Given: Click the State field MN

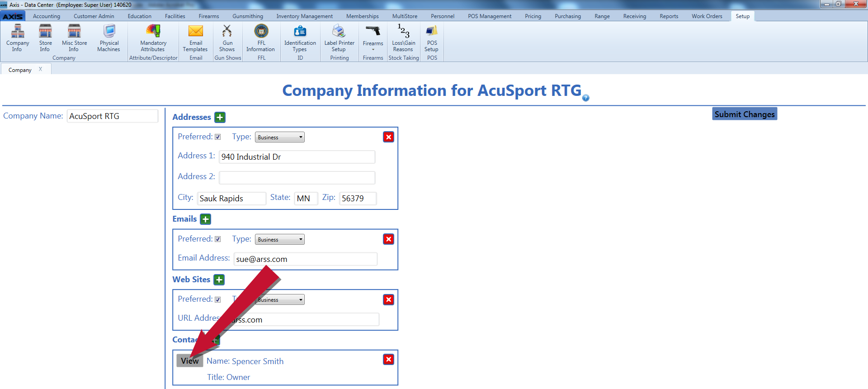Looking at the screenshot, I should (x=306, y=199).
